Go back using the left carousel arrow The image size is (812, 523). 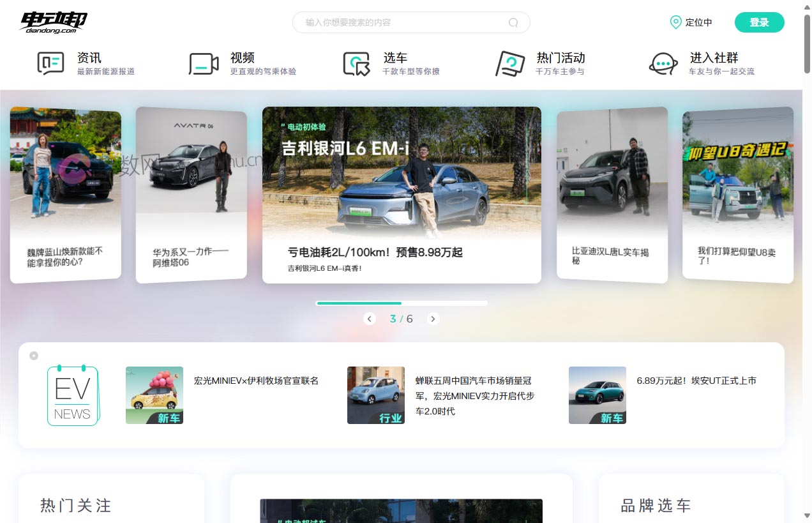pos(370,319)
